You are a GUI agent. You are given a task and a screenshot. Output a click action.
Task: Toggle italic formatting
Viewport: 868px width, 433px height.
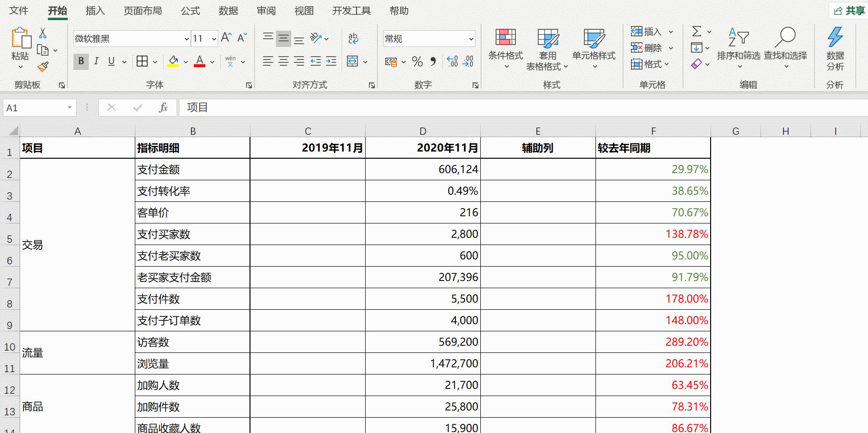(x=96, y=61)
